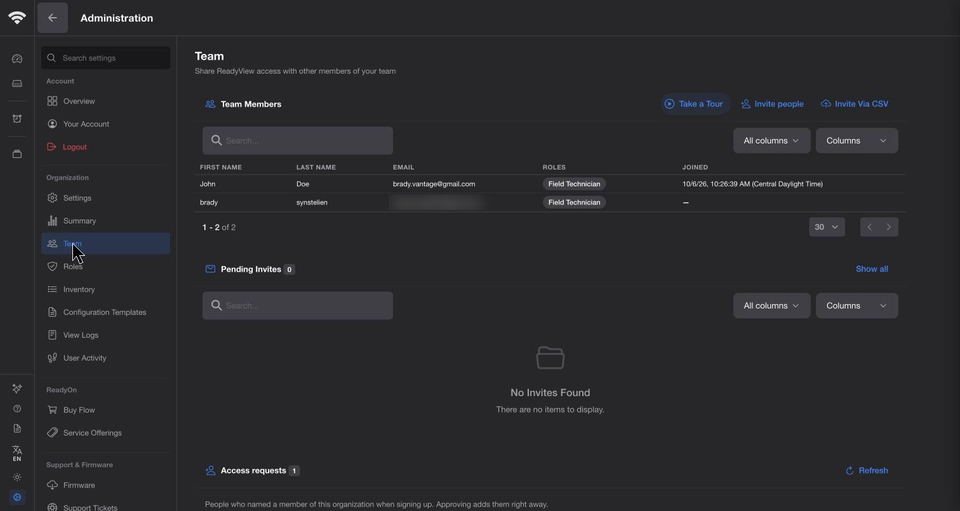Sort by FIRST NAME column header

220,167
